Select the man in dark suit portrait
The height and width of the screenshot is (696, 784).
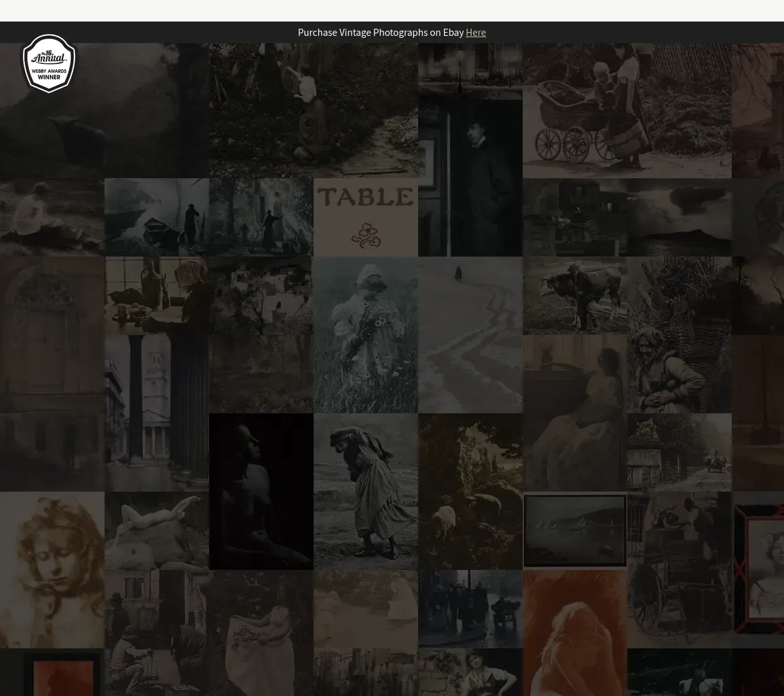pos(470,178)
